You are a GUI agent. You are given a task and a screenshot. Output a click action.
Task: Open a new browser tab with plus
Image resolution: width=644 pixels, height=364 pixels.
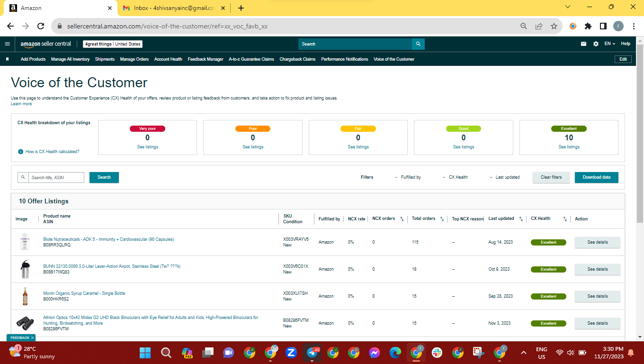click(x=241, y=8)
